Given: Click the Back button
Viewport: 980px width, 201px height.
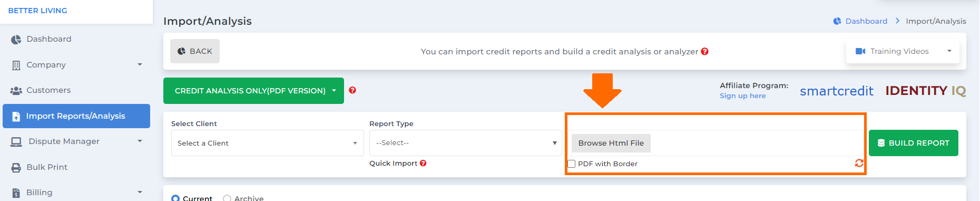Looking at the screenshot, I should (194, 51).
